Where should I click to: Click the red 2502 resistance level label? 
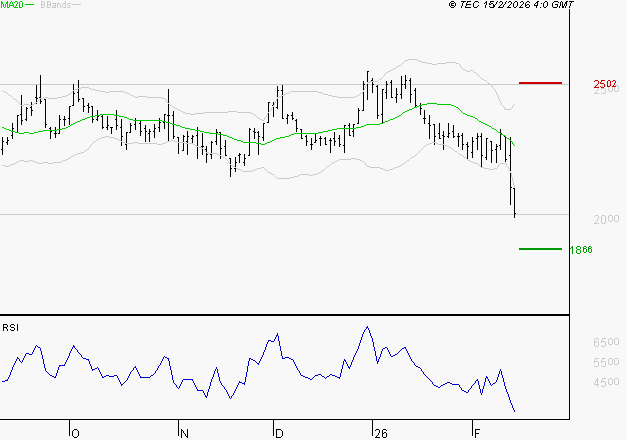tap(605, 84)
